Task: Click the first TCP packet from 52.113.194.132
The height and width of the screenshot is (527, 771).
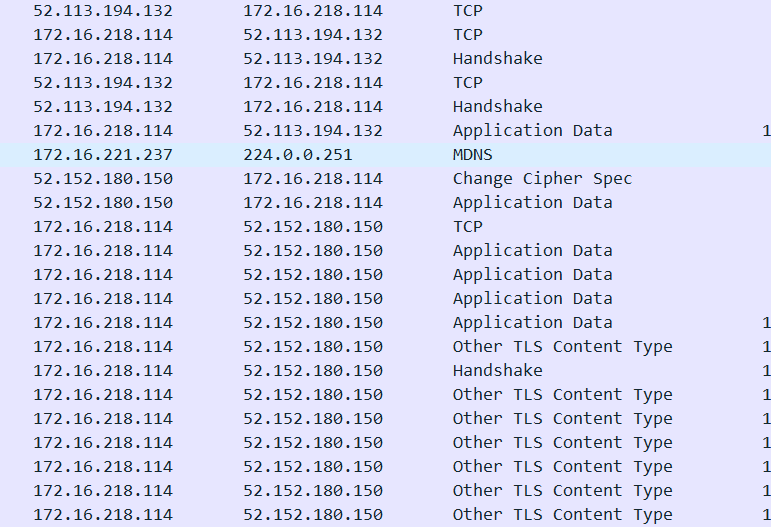Action: point(386,11)
